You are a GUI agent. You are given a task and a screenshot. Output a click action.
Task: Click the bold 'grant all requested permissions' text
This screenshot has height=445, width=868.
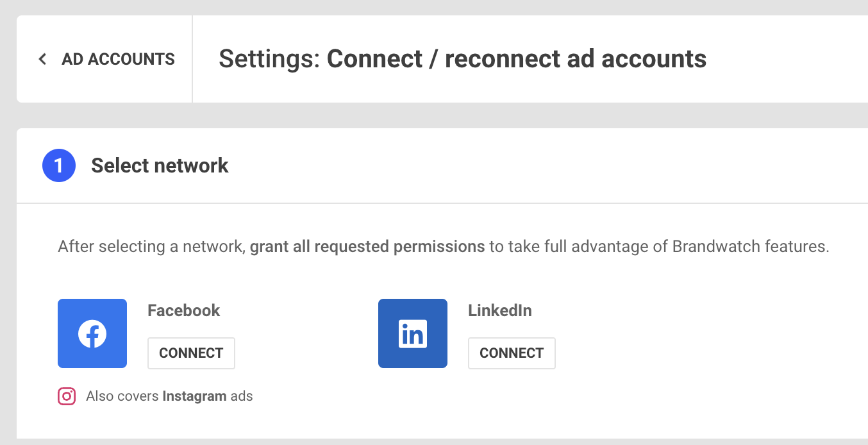tap(367, 247)
